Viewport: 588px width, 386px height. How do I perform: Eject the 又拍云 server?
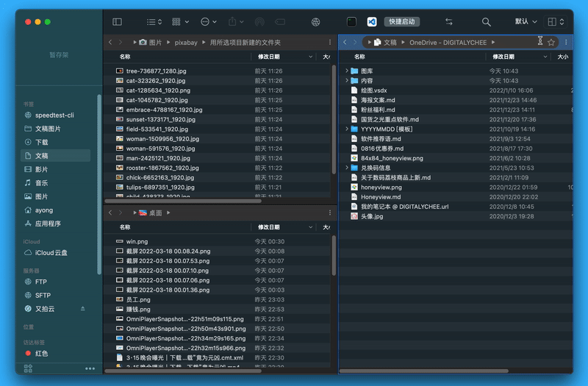coord(82,309)
